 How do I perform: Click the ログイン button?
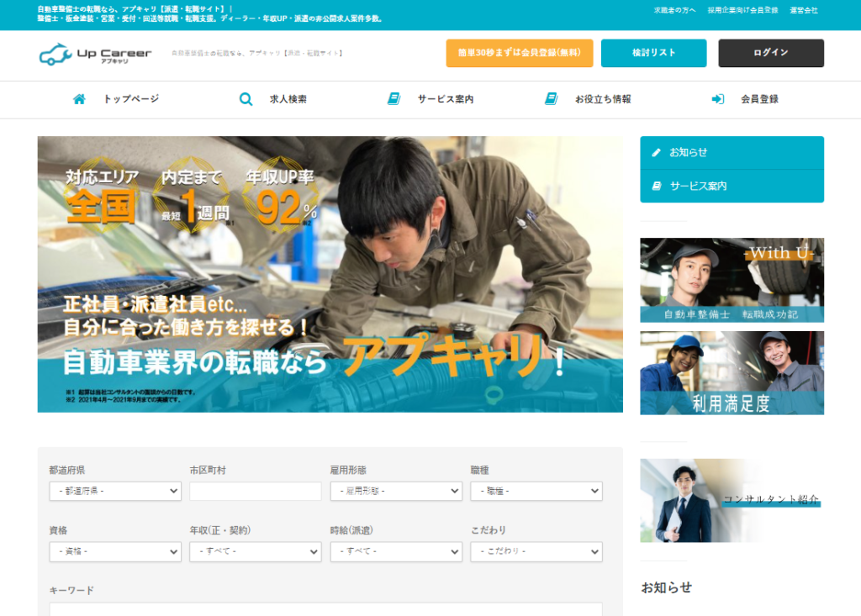(770, 53)
